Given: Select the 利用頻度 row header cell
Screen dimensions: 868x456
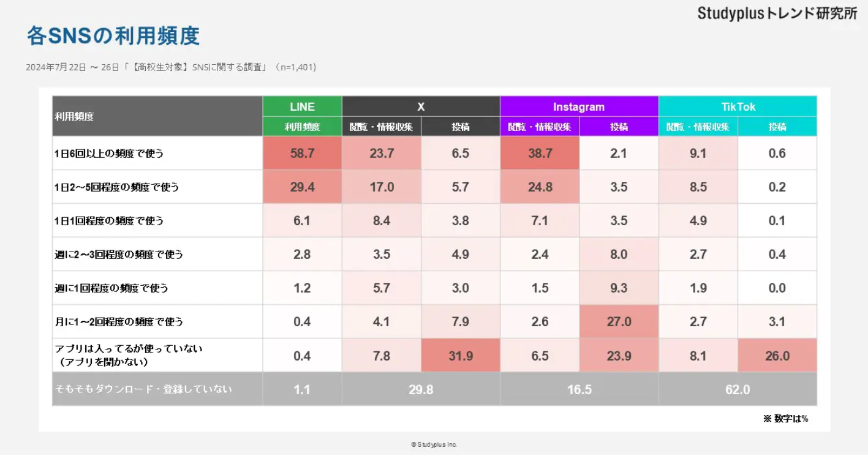Looking at the screenshot, I should (157, 116).
